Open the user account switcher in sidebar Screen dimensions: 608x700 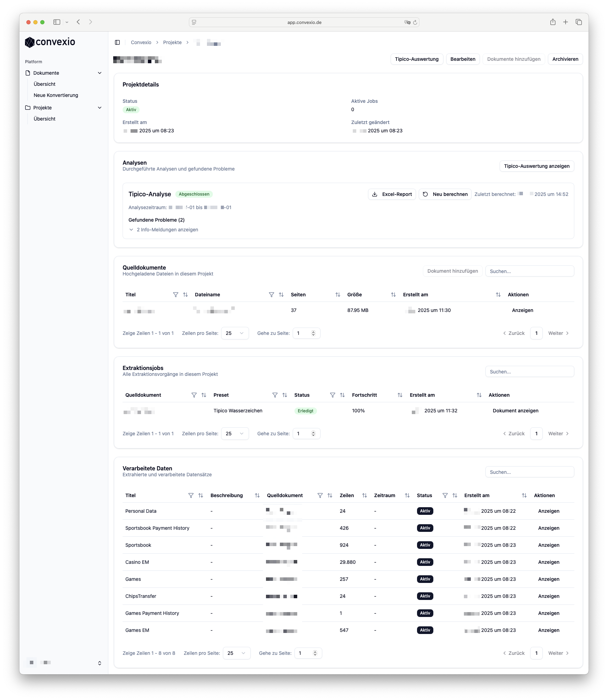point(100,663)
